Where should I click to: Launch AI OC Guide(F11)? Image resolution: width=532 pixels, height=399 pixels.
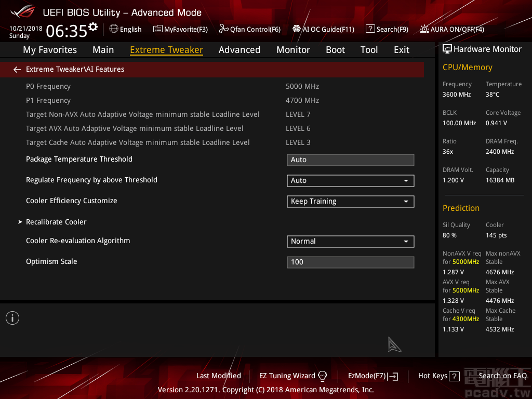(x=323, y=29)
